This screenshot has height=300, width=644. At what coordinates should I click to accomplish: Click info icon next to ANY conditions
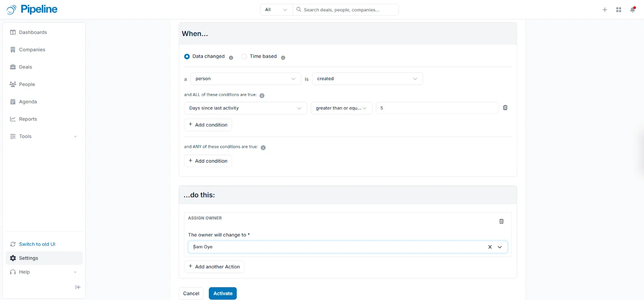263,148
